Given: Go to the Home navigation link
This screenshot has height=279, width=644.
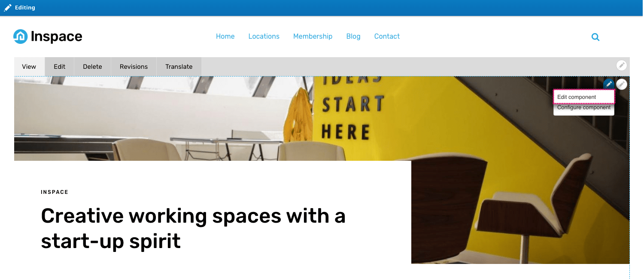Looking at the screenshot, I should pyautogui.click(x=225, y=37).
